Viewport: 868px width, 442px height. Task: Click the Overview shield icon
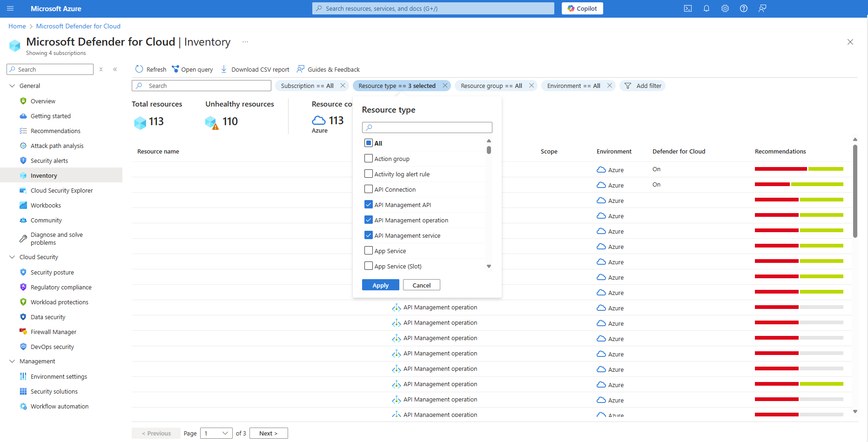[x=23, y=101]
